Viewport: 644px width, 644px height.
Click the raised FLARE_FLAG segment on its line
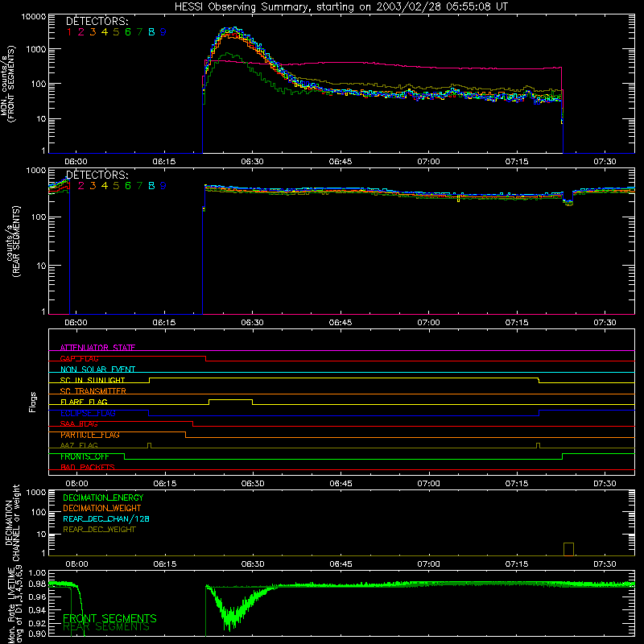click(230, 399)
